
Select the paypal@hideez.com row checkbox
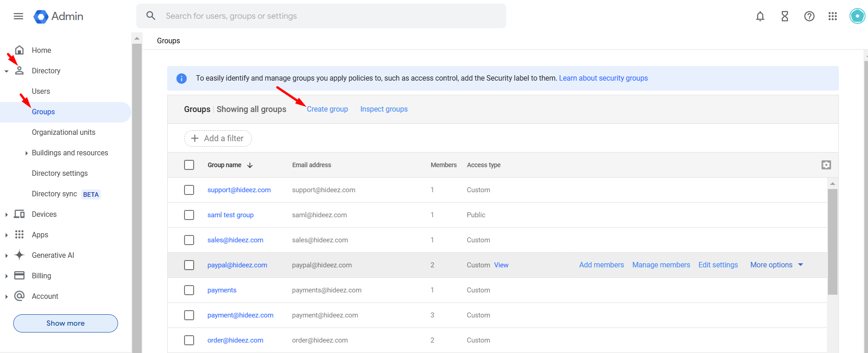pyautogui.click(x=189, y=265)
